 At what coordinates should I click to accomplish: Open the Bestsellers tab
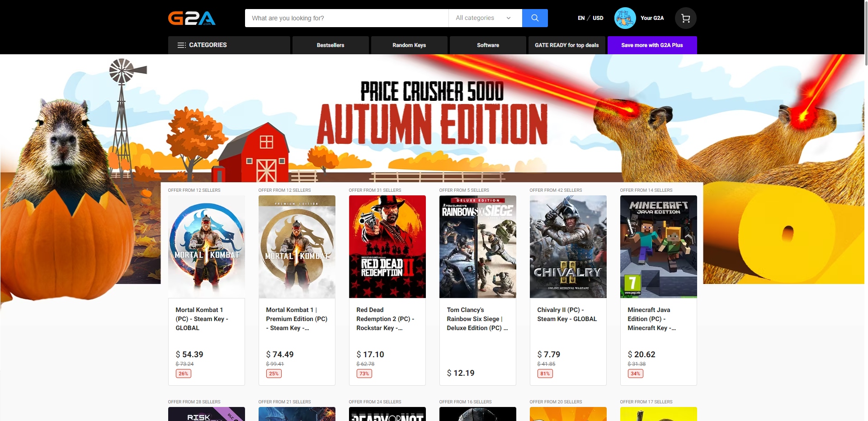pos(330,45)
